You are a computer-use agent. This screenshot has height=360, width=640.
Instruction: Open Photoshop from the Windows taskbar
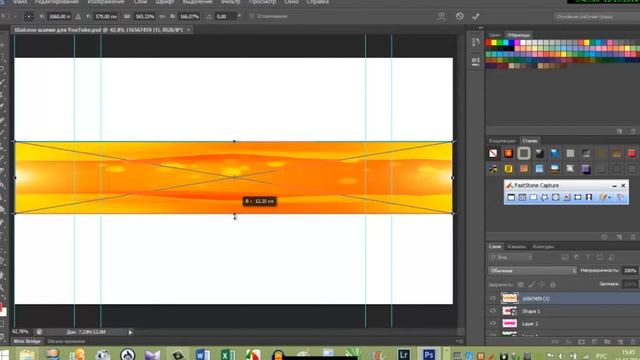click(429, 354)
